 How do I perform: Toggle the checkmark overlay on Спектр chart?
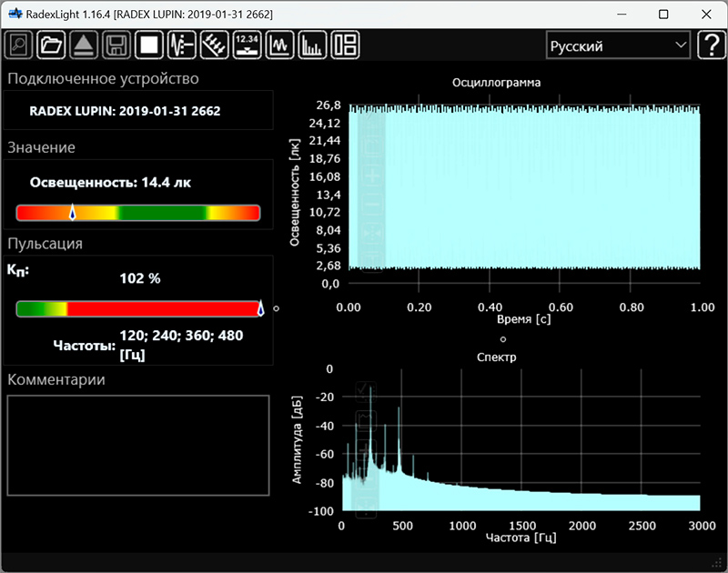pos(365,390)
